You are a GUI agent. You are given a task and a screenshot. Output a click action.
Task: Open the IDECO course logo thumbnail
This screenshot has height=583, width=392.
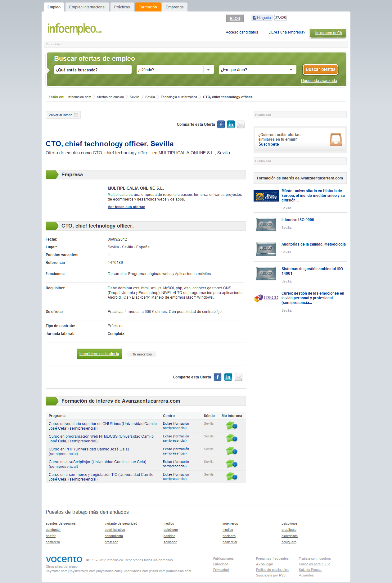tap(266, 298)
